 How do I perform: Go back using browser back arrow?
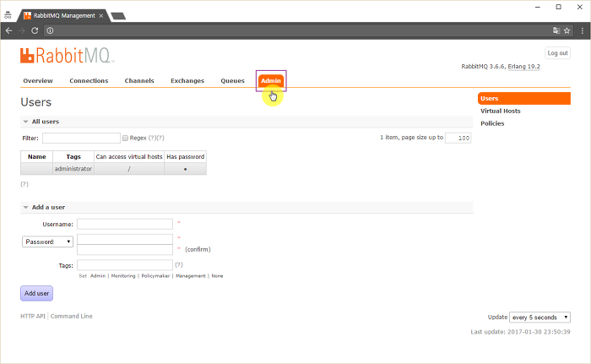(8, 30)
